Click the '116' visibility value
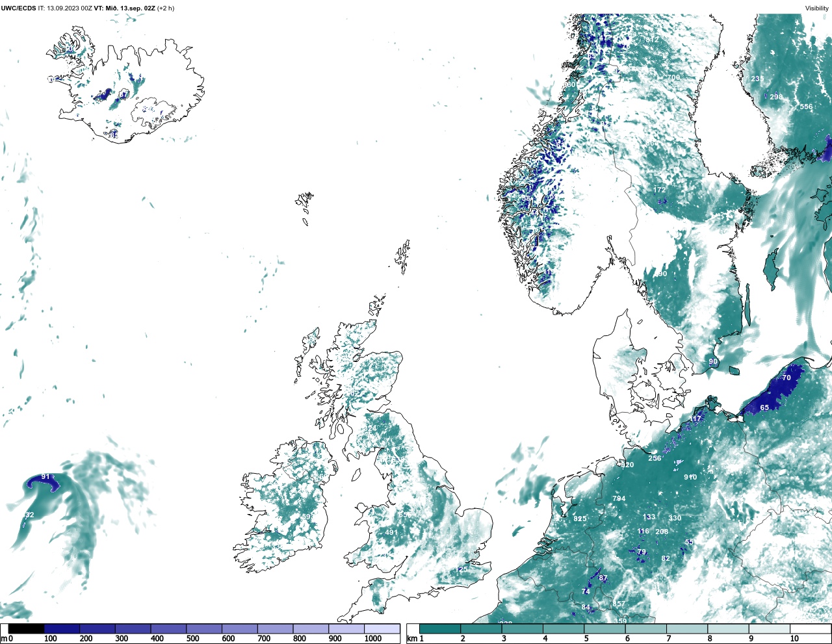 [x=643, y=531]
